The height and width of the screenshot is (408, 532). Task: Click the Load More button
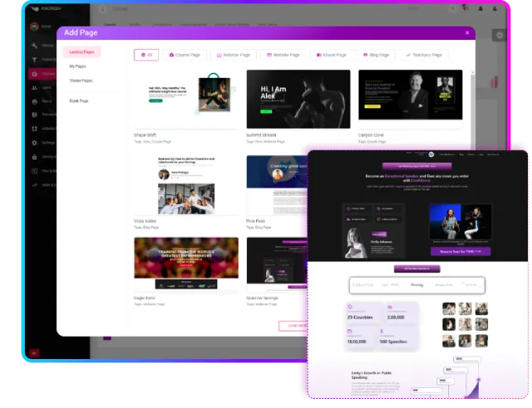[x=293, y=326]
